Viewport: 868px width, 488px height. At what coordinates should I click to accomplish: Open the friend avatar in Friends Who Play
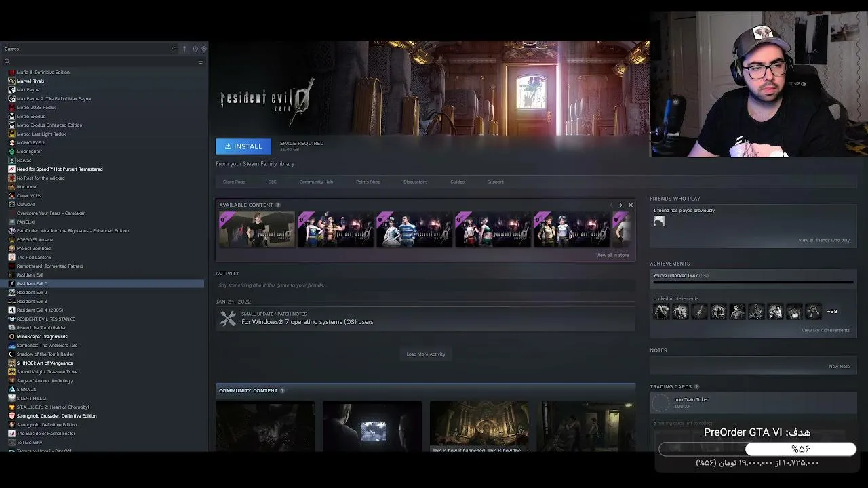tap(659, 220)
